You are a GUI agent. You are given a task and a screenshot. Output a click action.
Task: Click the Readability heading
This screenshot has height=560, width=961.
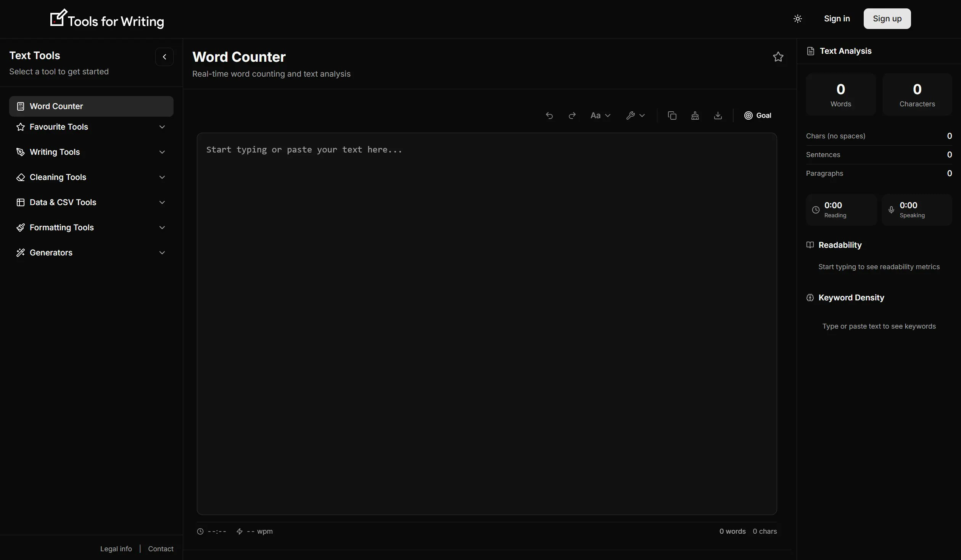(840, 245)
